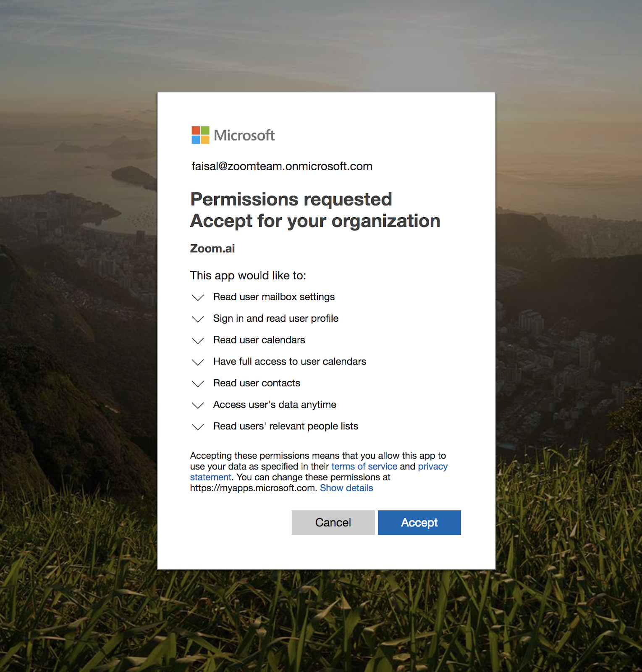Expand the Read users' relevant people lists chevron

point(198,427)
